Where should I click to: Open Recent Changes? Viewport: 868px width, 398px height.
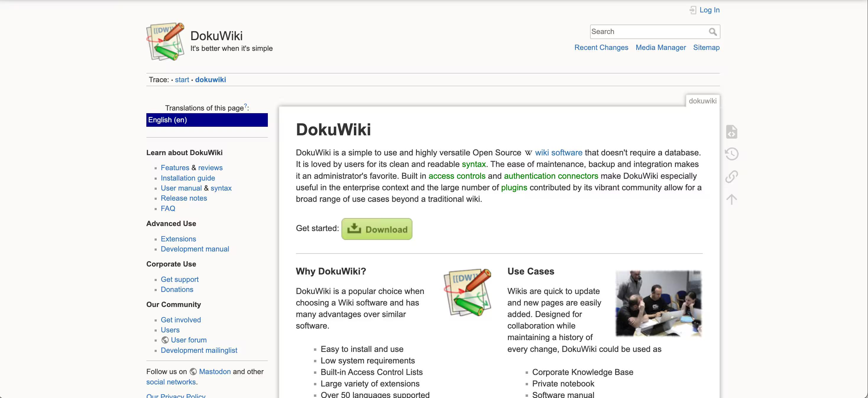(601, 48)
